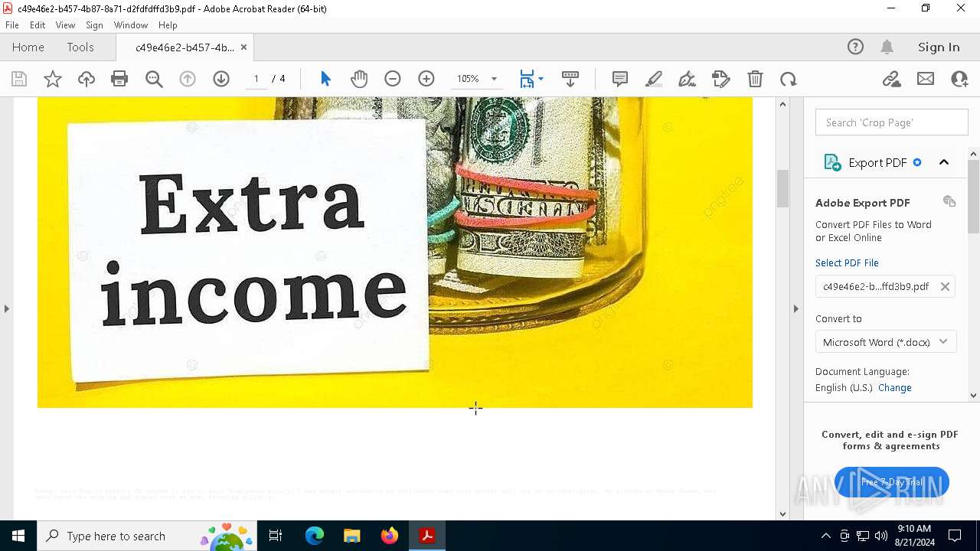Click the Select PDF File link
980x551 pixels.
point(847,262)
